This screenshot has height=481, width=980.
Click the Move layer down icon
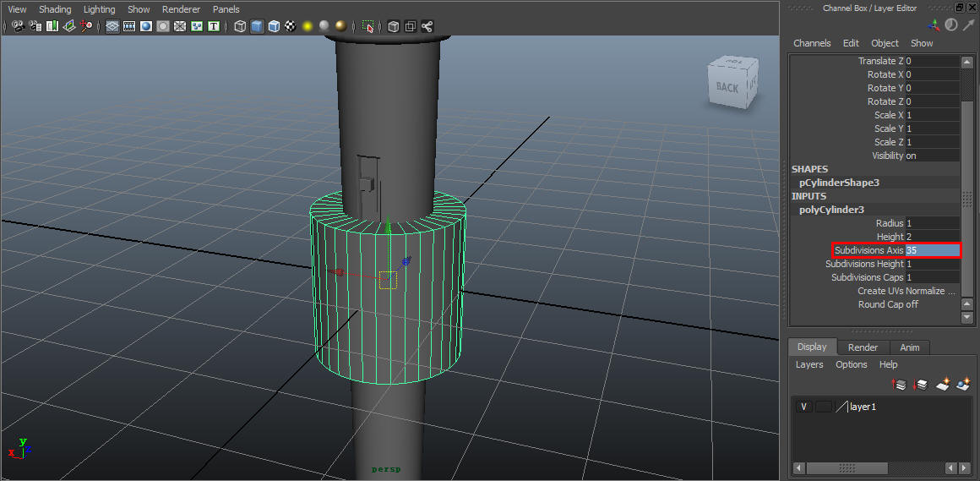pos(920,385)
